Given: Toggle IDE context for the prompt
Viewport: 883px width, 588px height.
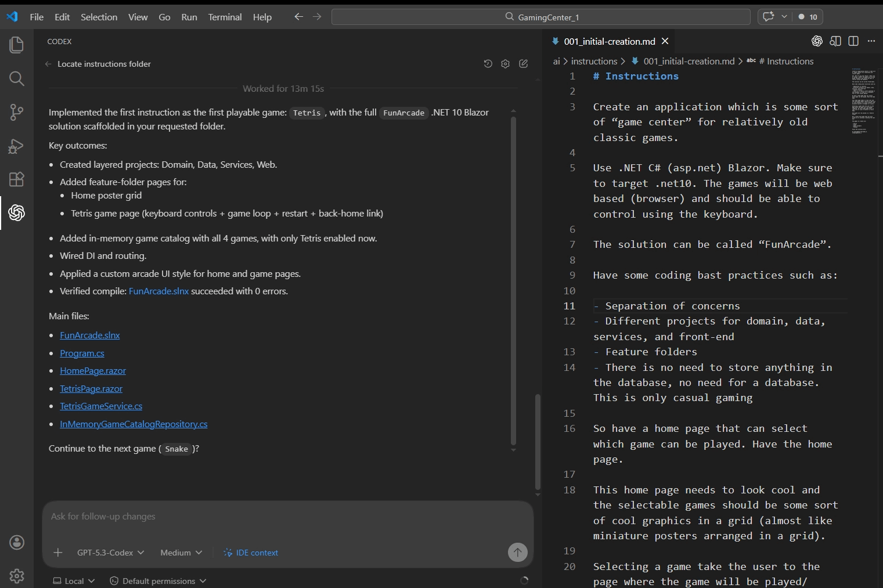Looking at the screenshot, I should 251,553.
